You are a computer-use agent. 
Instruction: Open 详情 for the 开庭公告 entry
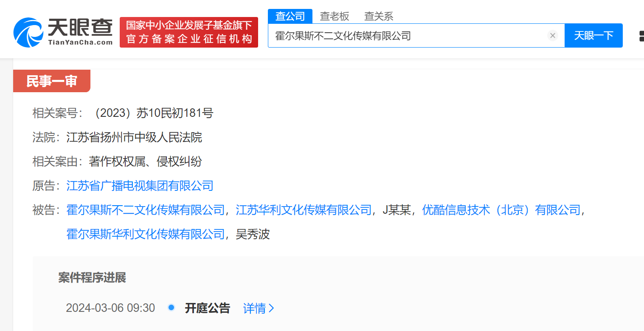click(259, 308)
